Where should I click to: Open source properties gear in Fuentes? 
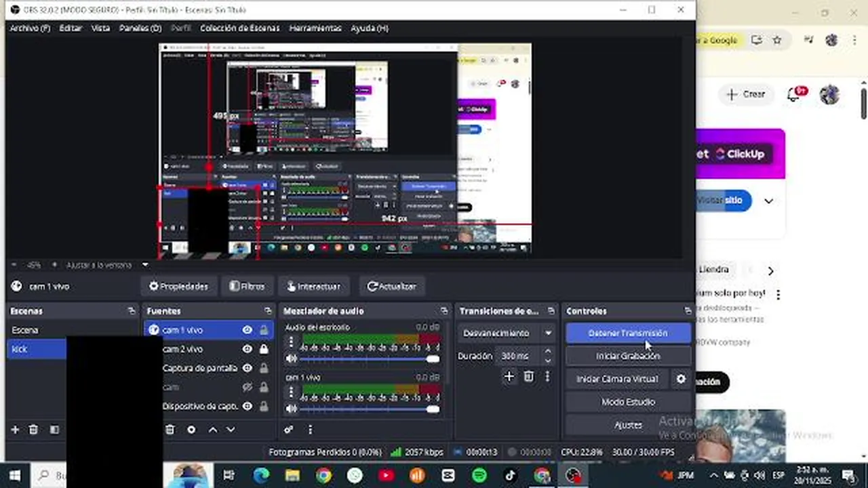click(x=191, y=430)
